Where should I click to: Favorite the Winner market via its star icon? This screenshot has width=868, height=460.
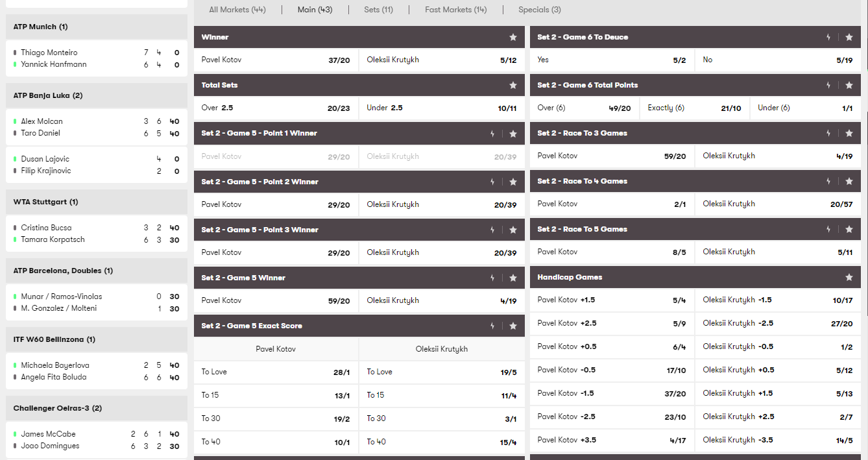click(512, 37)
